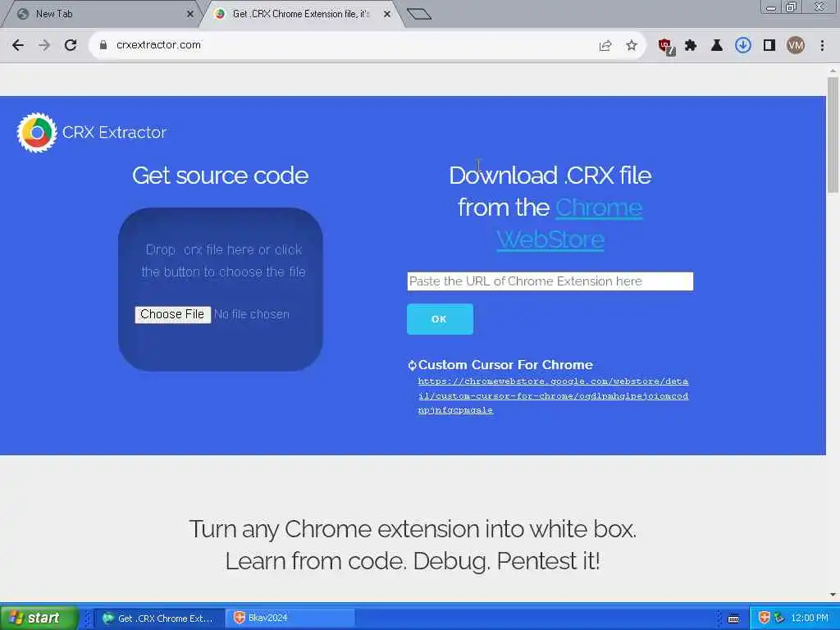Click the Custom Cursor For Chrome heading
This screenshot has width=840, height=630.
(x=505, y=365)
